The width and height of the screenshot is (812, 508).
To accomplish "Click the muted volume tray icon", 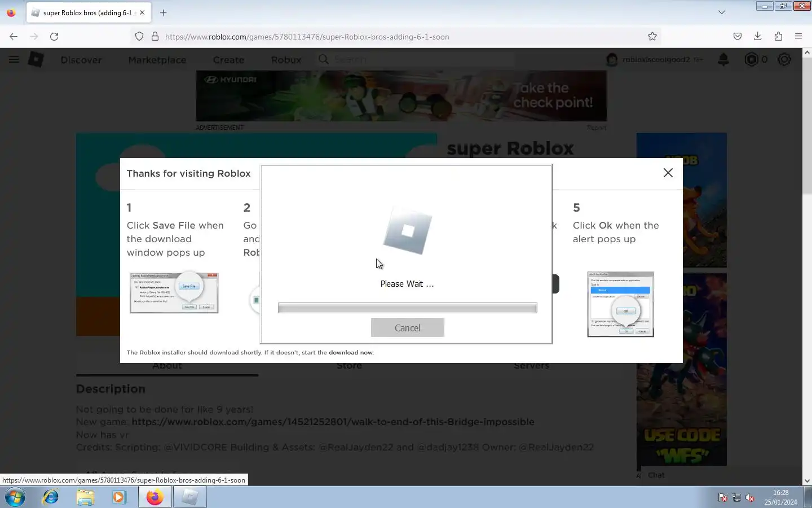I will [x=750, y=497].
